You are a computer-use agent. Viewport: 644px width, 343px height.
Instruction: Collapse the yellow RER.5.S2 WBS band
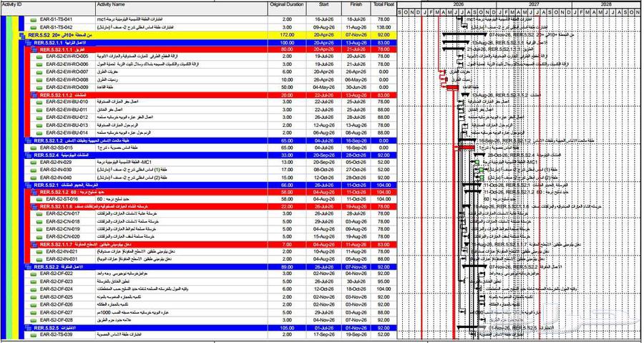(x=22, y=36)
